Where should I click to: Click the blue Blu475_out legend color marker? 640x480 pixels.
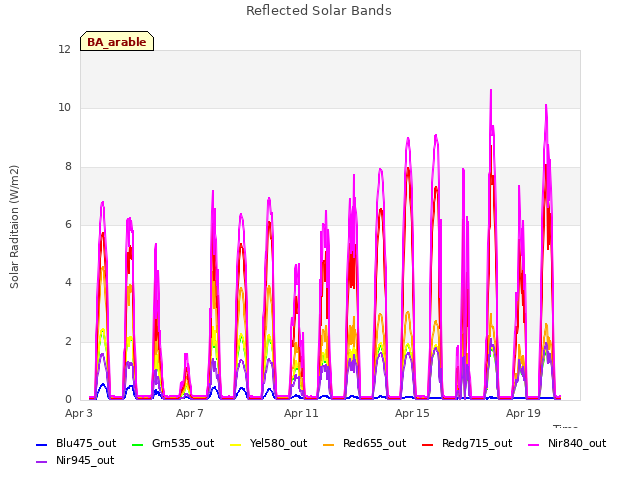pyautogui.click(x=42, y=444)
